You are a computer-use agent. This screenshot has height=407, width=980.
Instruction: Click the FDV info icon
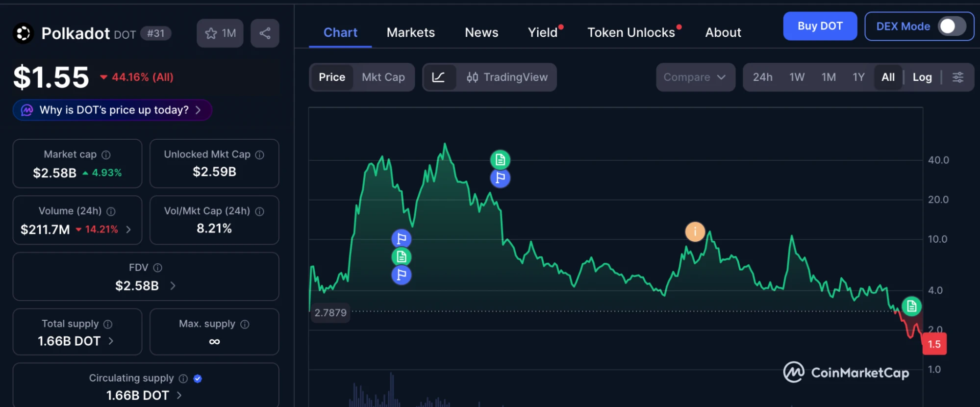pos(157,268)
